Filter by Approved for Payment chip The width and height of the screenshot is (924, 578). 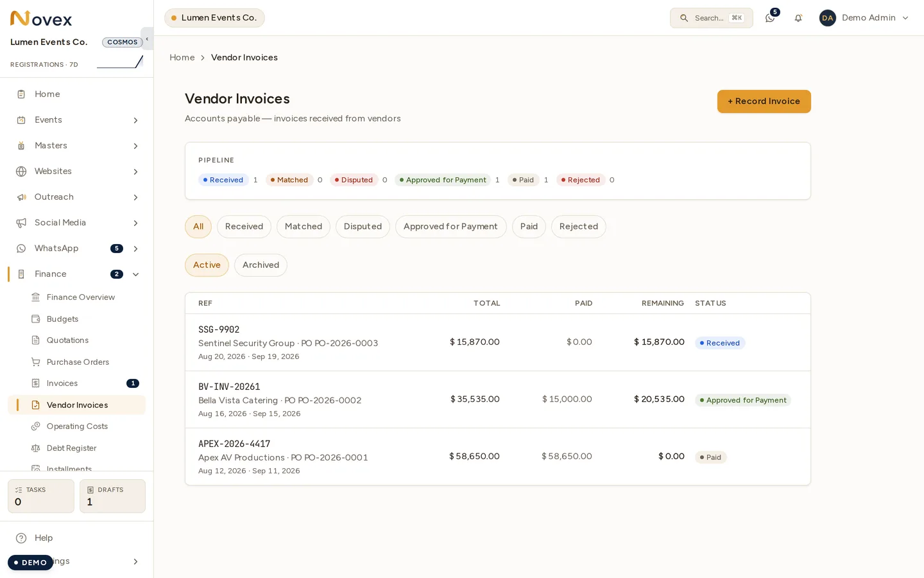[450, 227]
